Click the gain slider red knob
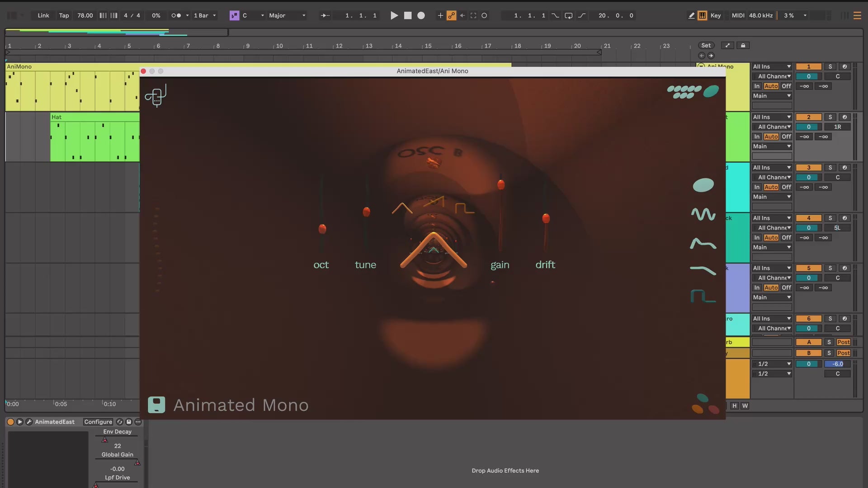 pyautogui.click(x=501, y=184)
